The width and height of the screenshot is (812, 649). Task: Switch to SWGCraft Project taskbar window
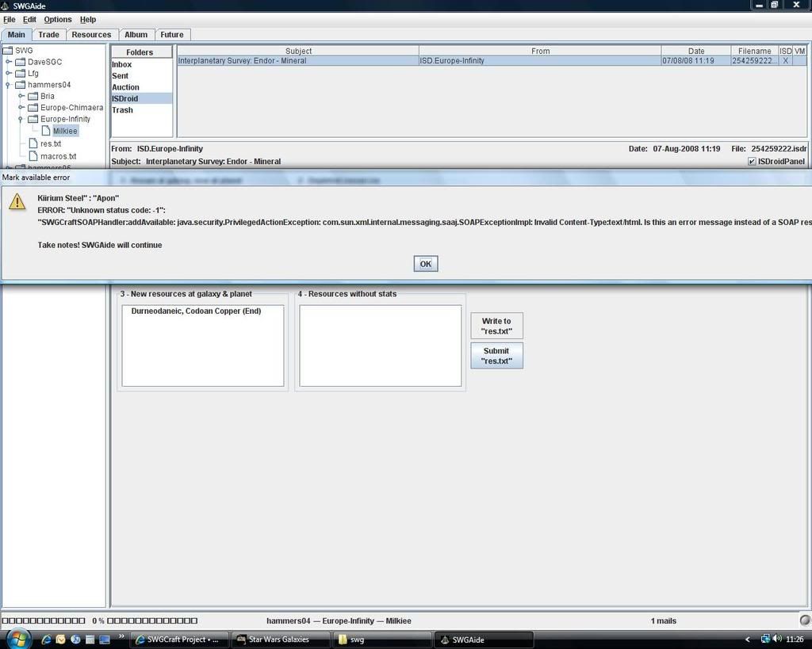pyautogui.click(x=178, y=639)
